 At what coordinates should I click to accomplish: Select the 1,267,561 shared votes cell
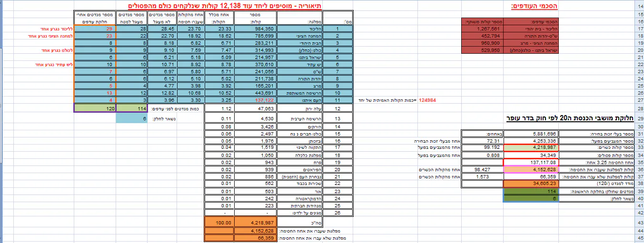tap(482, 29)
